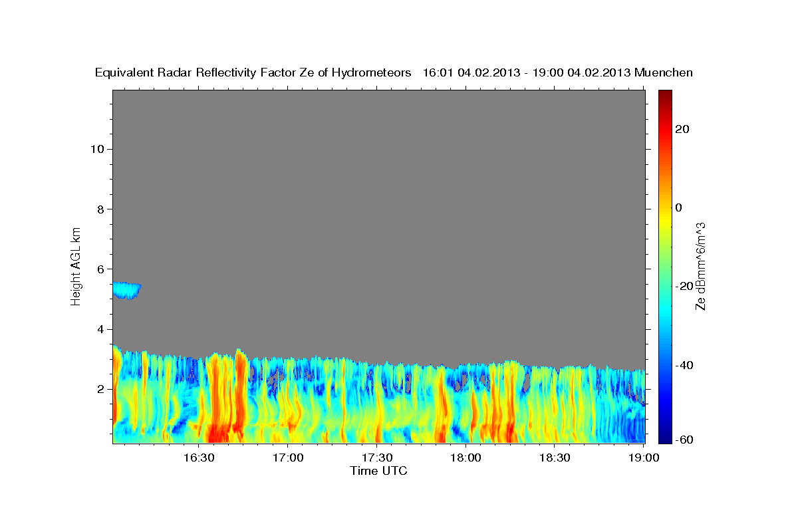Click the 'Ze dBmm^6/m^3' colorbar label

tap(700, 266)
